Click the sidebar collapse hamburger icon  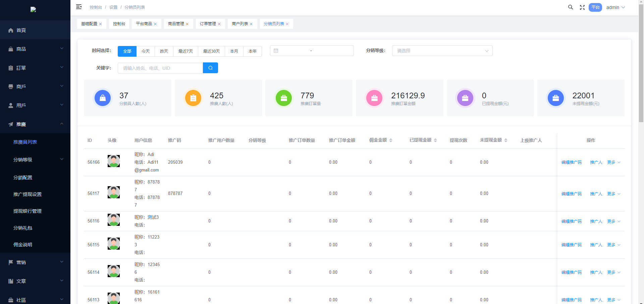(x=79, y=7)
